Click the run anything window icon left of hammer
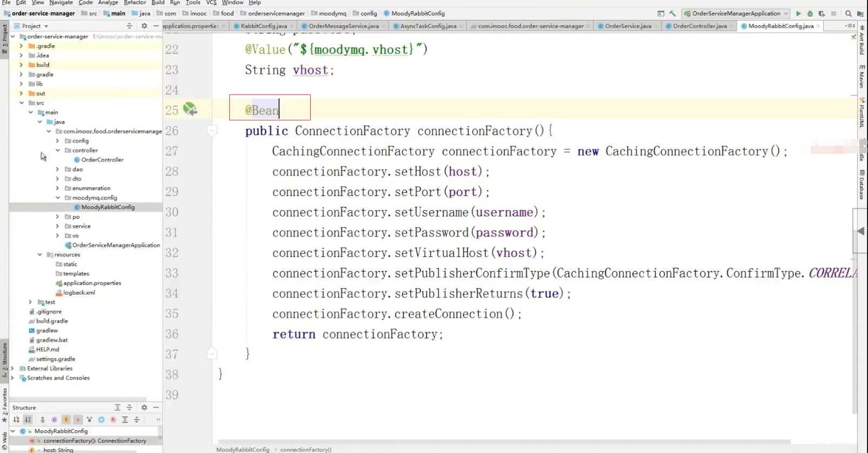 (660, 13)
